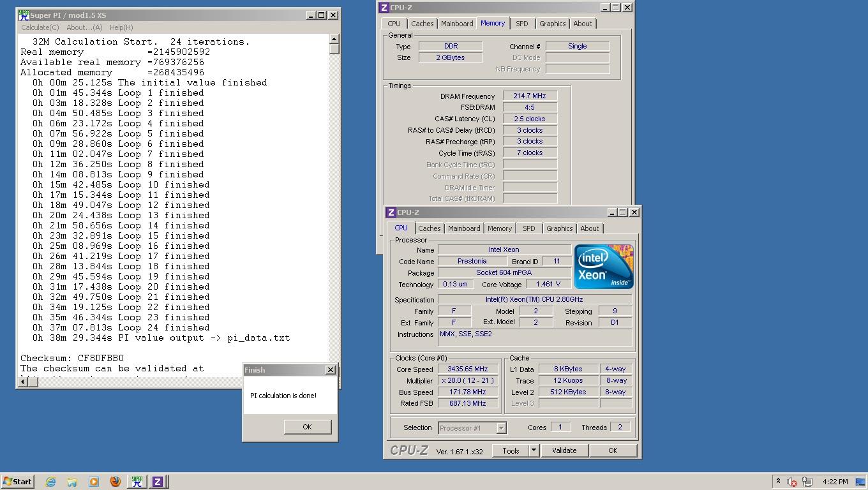Click OK in the Finish dialog
Screen dimensions: 868x490
(x=307, y=427)
